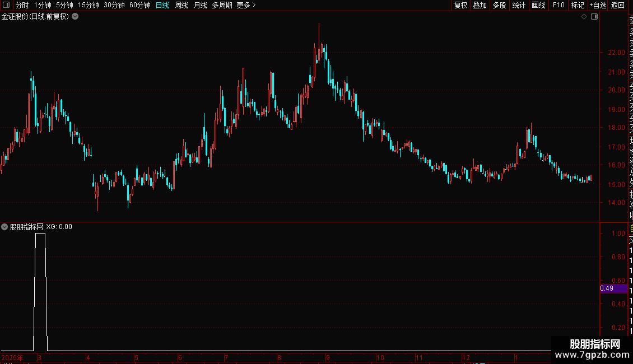
Task: Click the XG: 0.00 indicator value
Action: (59, 227)
